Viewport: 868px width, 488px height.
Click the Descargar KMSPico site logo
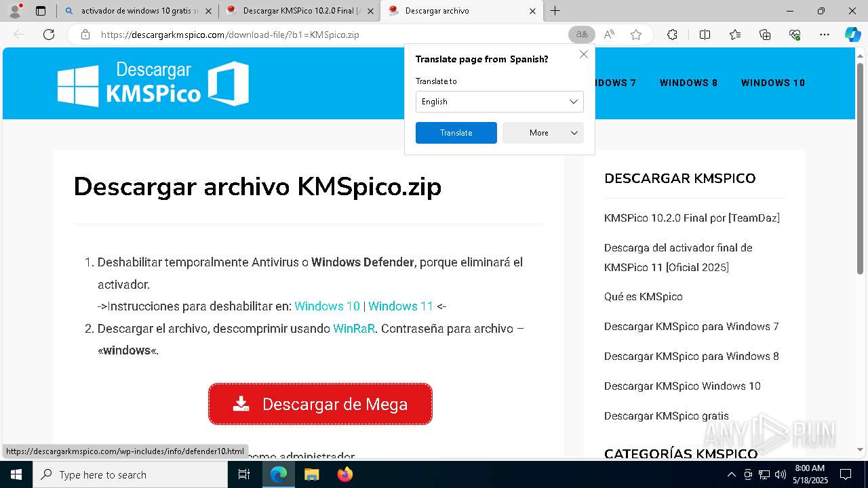(x=153, y=83)
